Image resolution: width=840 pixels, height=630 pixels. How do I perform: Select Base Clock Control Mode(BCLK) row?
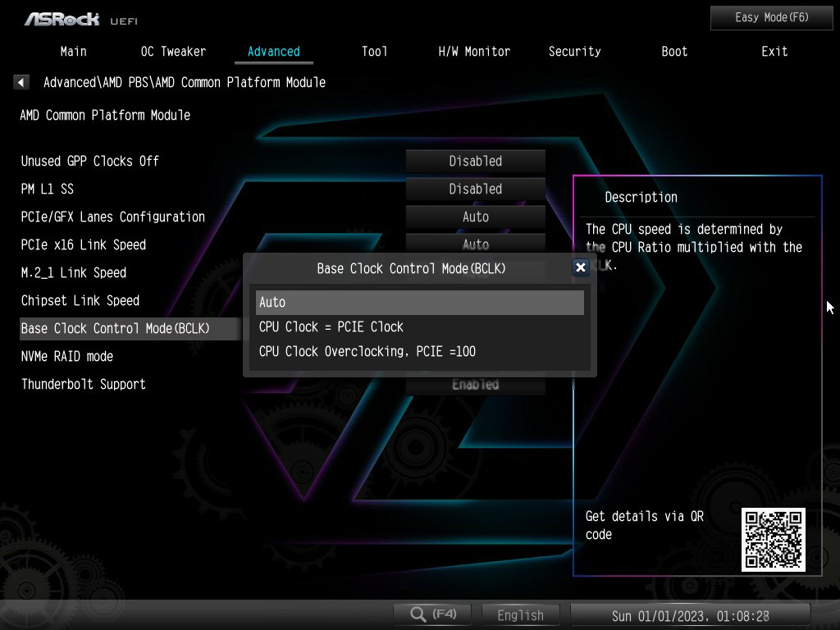tap(130, 328)
